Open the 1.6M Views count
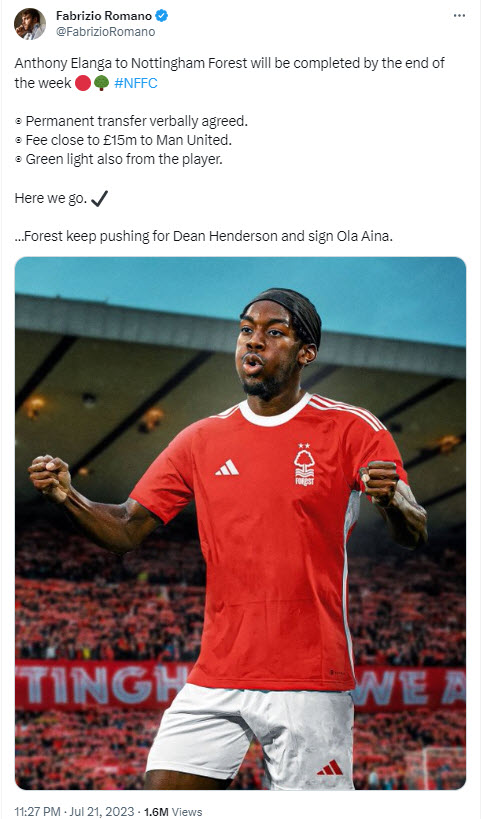This screenshot has height=819, width=482. coord(173,812)
